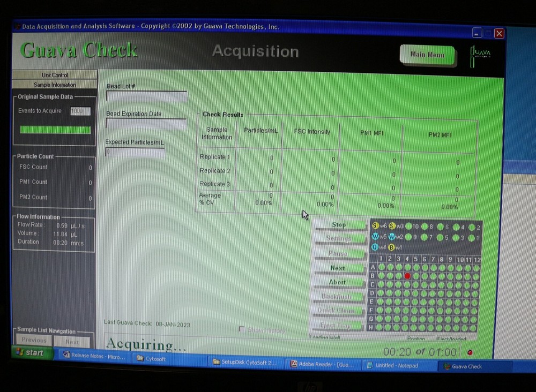The height and width of the screenshot is (392, 536).
Task: Click the Particles/mL column header
Action: [x=261, y=131]
